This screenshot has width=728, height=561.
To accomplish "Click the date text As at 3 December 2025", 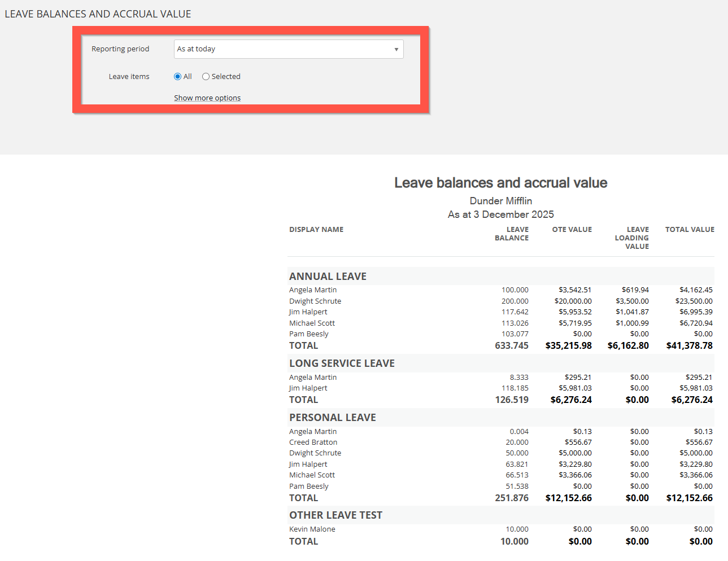I will coord(501,214).
